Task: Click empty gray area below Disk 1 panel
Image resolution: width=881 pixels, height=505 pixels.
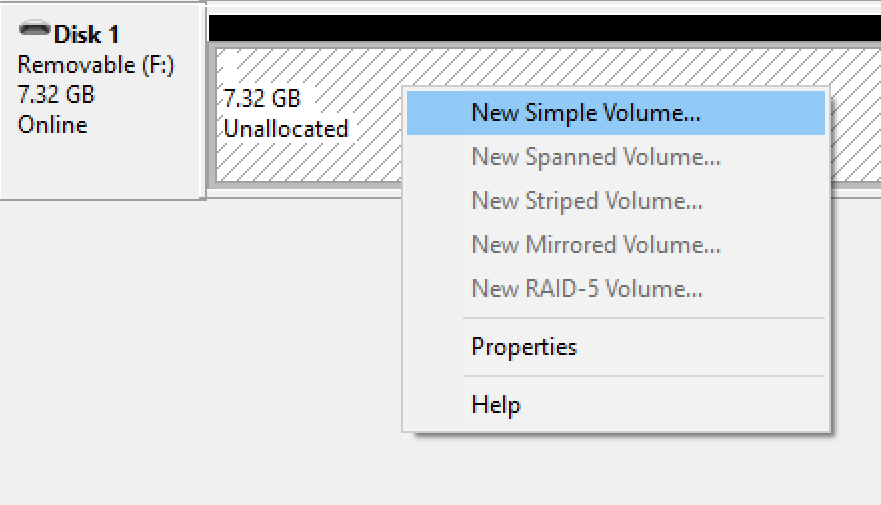Action: pos(197,348)
